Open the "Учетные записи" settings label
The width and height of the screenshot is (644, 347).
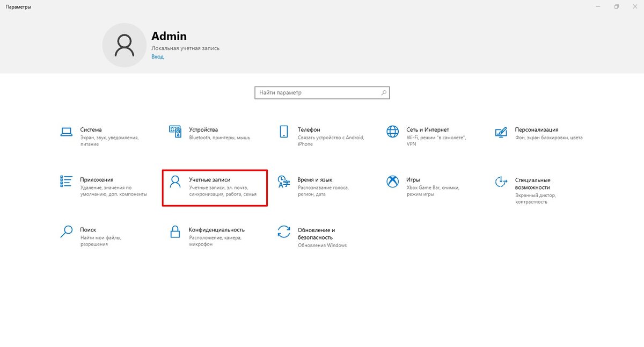[209, 179]
